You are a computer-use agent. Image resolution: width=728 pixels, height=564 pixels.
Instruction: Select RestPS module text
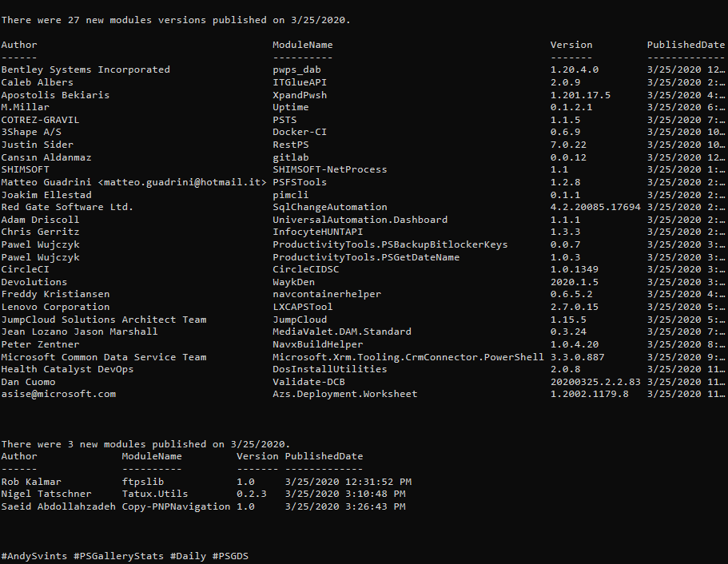291,145
